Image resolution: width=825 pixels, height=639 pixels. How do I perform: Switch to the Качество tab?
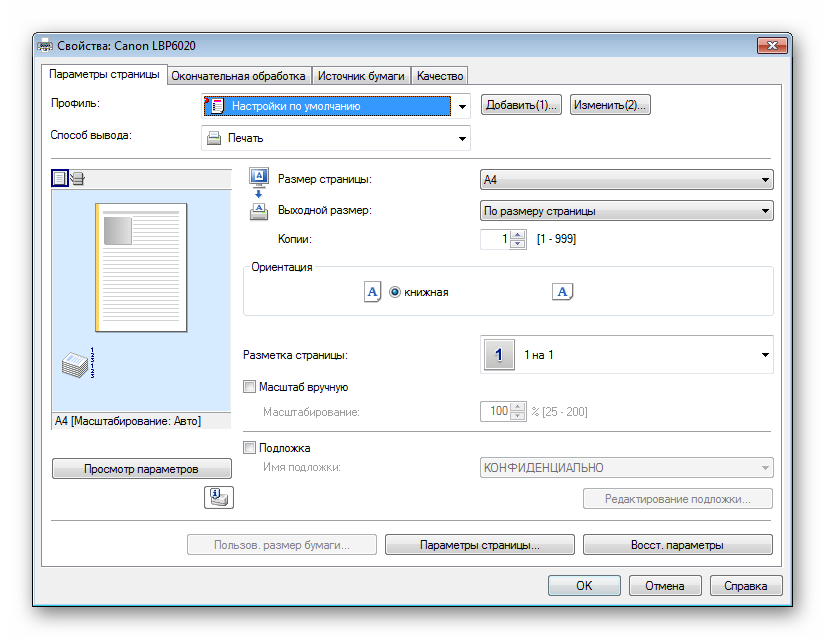[440, 76]
